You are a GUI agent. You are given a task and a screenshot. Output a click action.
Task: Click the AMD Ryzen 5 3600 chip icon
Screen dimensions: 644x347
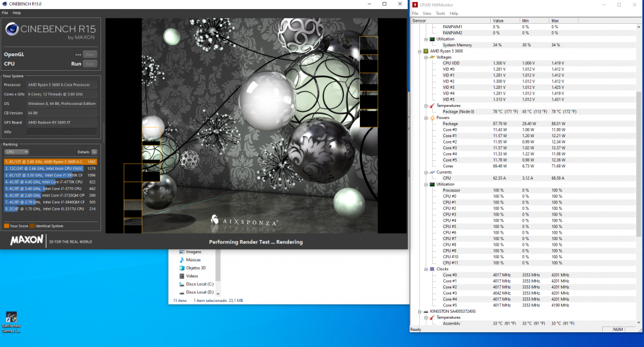[426, 51]
